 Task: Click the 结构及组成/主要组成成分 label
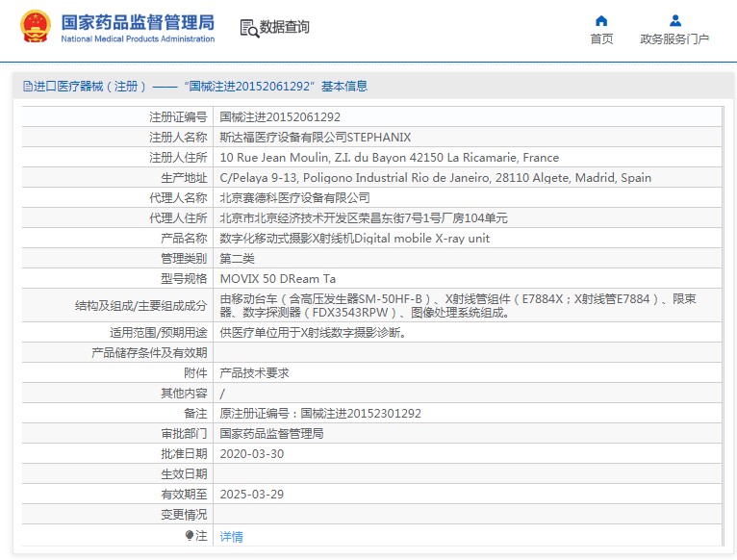tap(141, 306)
